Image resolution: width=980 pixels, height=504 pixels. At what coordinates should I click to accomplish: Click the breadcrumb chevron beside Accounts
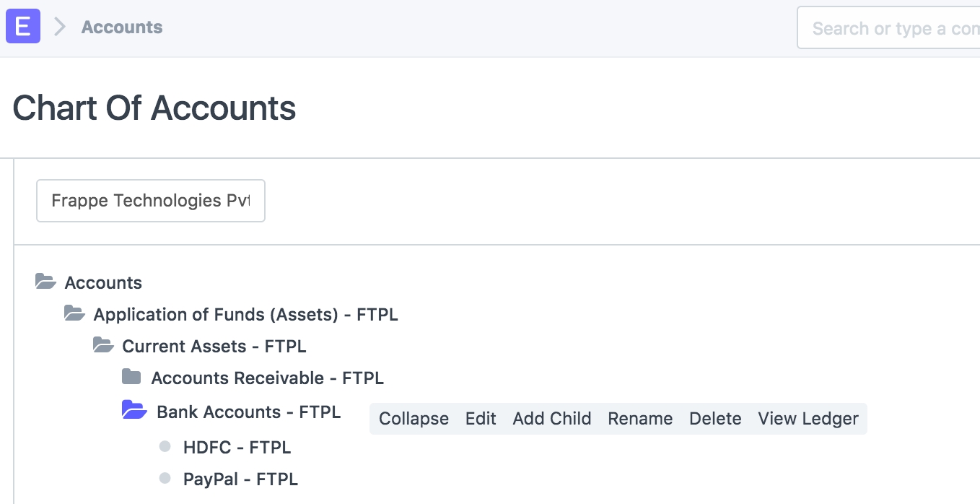coord(61,27)
